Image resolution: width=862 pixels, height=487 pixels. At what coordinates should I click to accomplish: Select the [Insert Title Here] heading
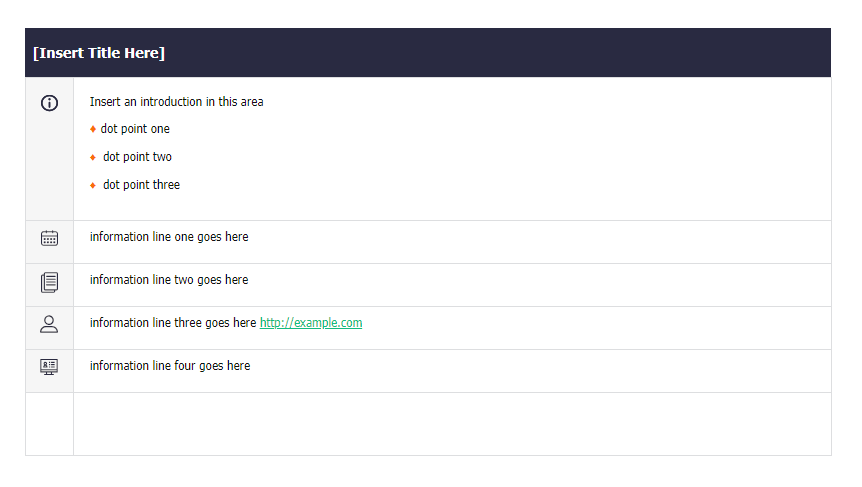click(99, 53)
